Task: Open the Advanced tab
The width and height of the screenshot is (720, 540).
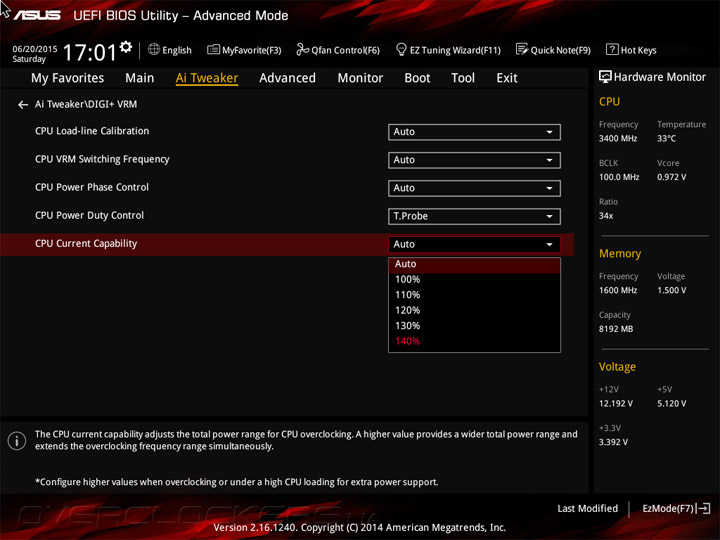Action: [x=287, y=78]
